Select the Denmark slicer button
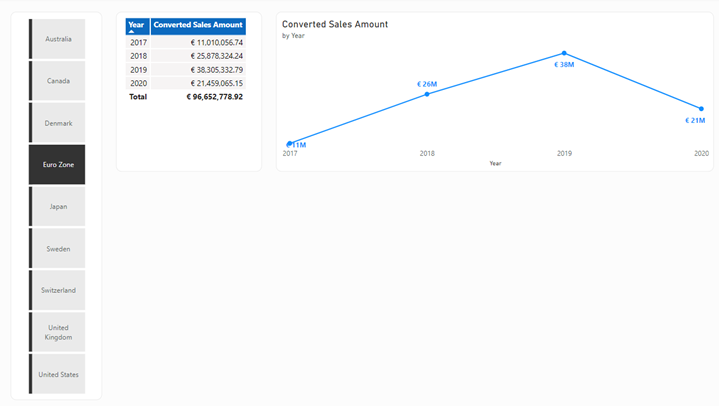 coord(57,123)
